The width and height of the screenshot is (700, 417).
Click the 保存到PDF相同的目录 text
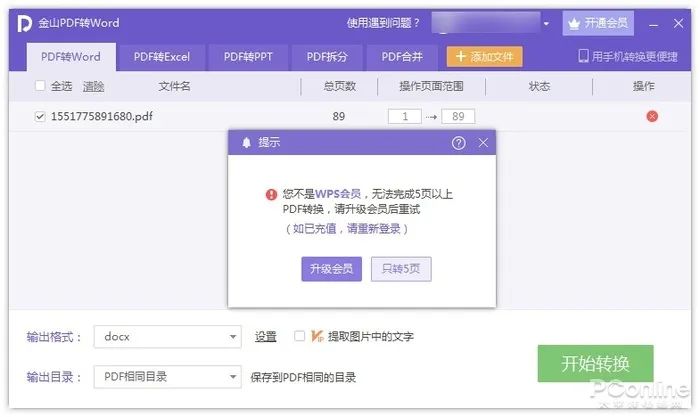[303, 377]
